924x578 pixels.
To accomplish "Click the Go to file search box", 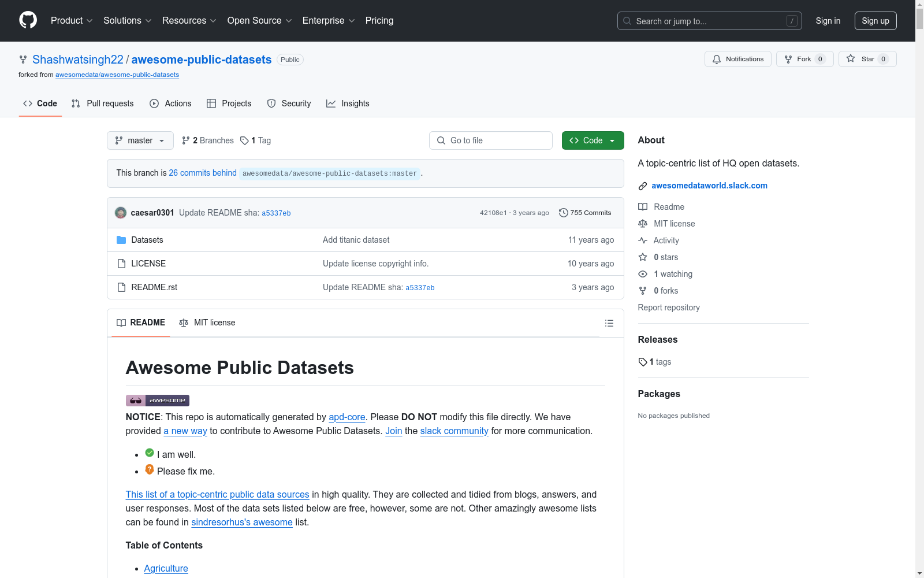I will point(491,140).
